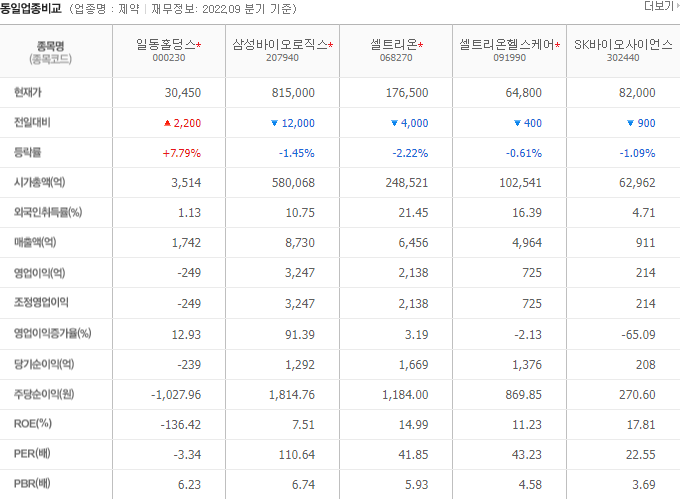Click the 매출액(억) row label

click(35, 242)
